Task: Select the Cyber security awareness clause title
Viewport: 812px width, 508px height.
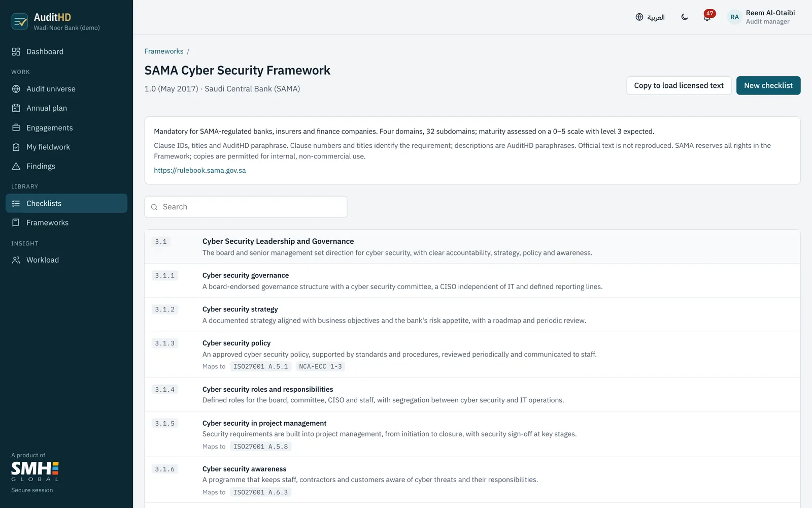Action: tap(244, 469)
